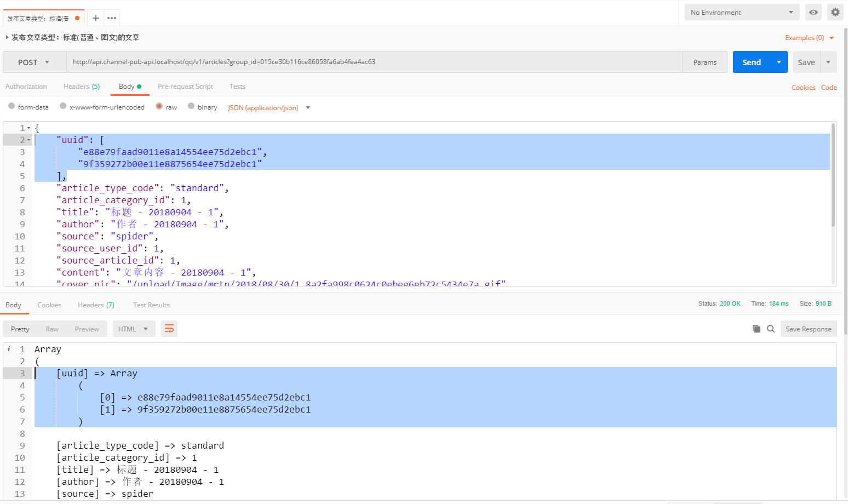
Task: Open JSON (application/json) content type dropdown
Action: (268, 108)
